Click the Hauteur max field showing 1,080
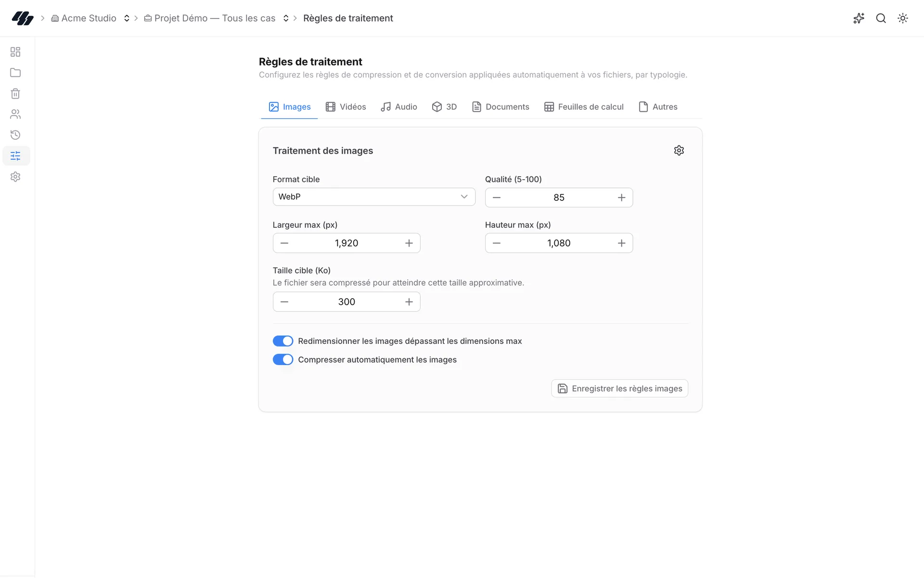 coord(559,243)
